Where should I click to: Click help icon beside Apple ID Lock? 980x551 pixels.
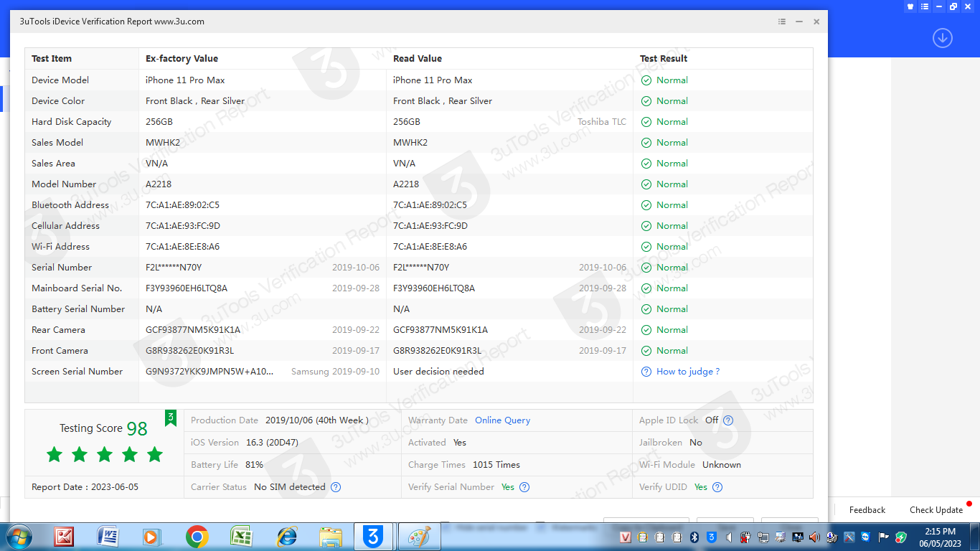(x=728, y=420)
